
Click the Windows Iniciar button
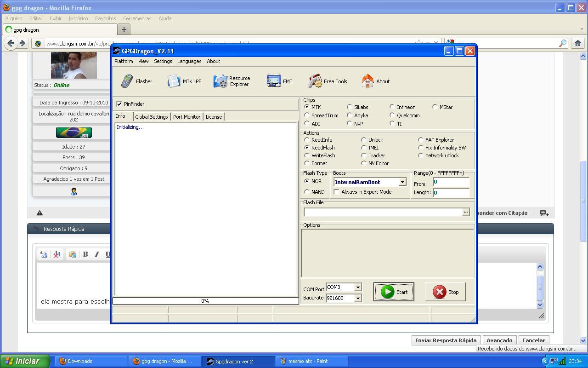pyautogui.click(x=25, y=361)
